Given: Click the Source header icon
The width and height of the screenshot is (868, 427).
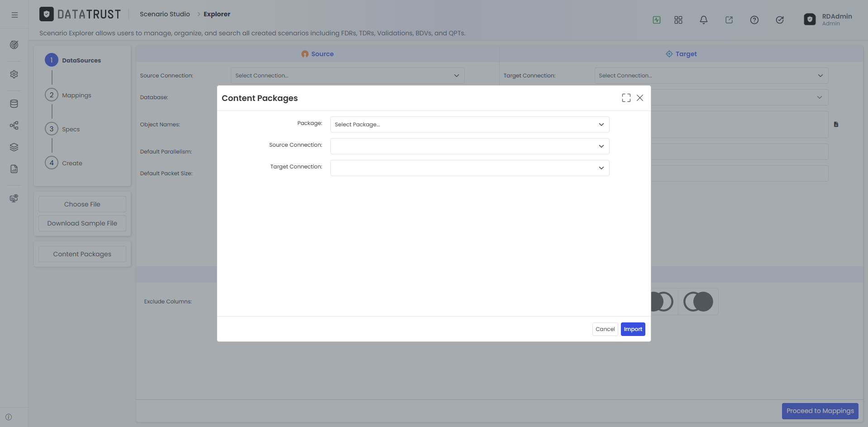Looking at the screenshot, I should point(305,54).
